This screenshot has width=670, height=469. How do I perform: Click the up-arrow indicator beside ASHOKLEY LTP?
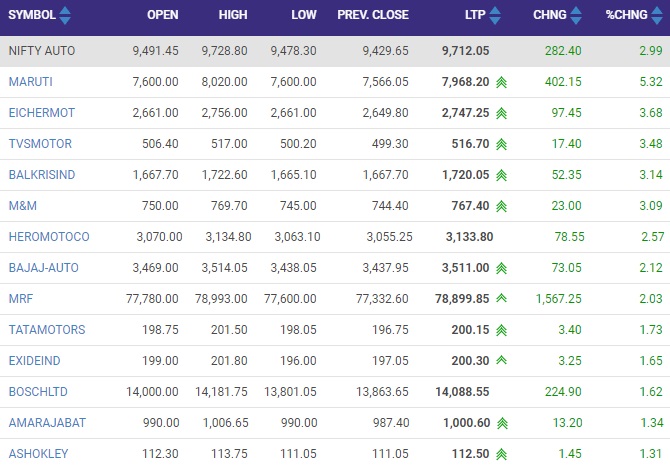click(502, 454)
